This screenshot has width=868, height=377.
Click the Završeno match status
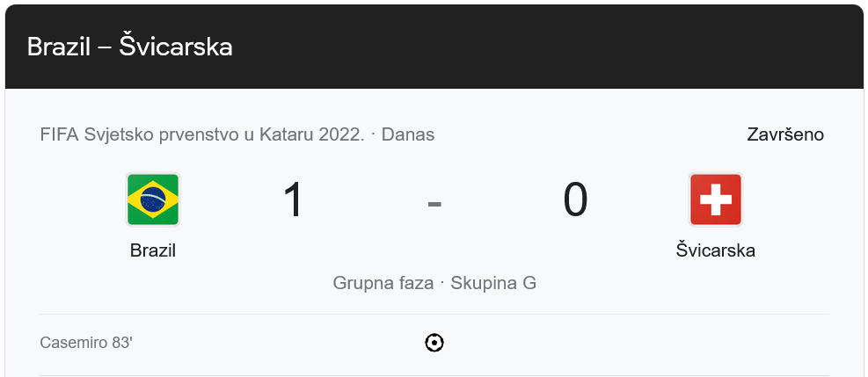(x=785, y=134)
